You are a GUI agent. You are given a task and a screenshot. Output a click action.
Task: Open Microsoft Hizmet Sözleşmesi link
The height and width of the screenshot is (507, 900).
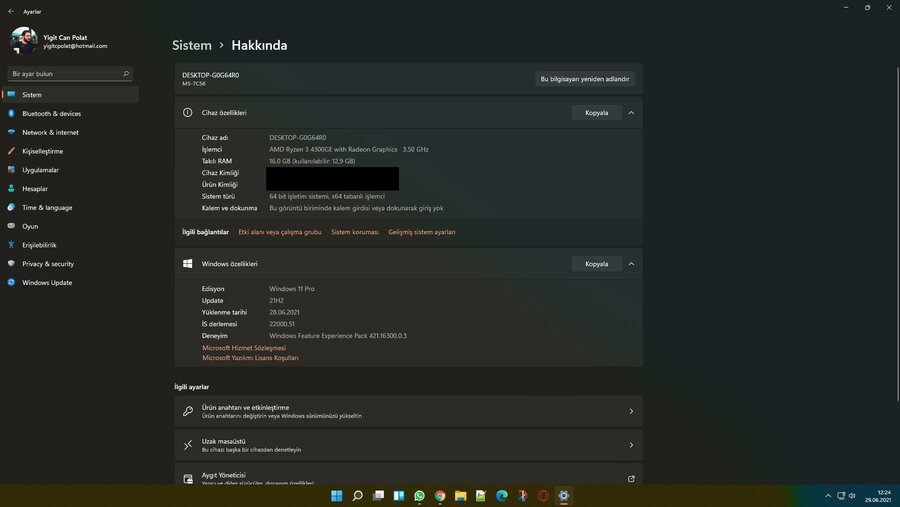coord(244,348)
